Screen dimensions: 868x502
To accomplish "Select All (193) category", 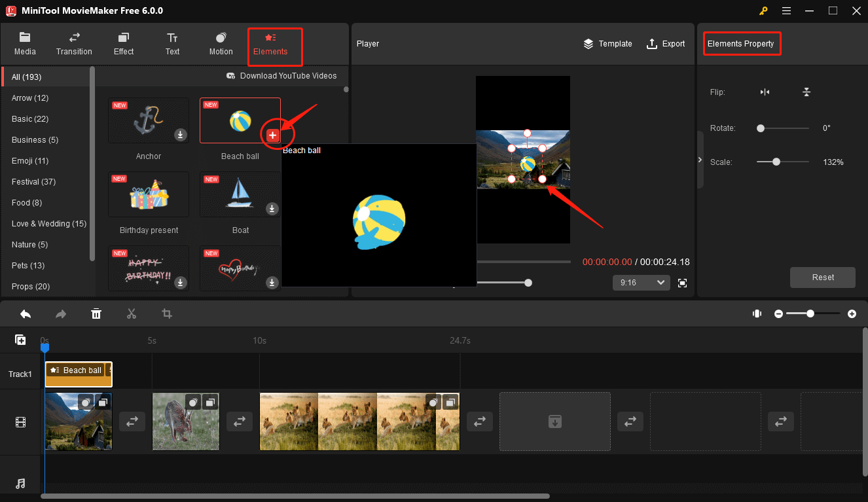I will pyautogui.click(x=45, y=77).
